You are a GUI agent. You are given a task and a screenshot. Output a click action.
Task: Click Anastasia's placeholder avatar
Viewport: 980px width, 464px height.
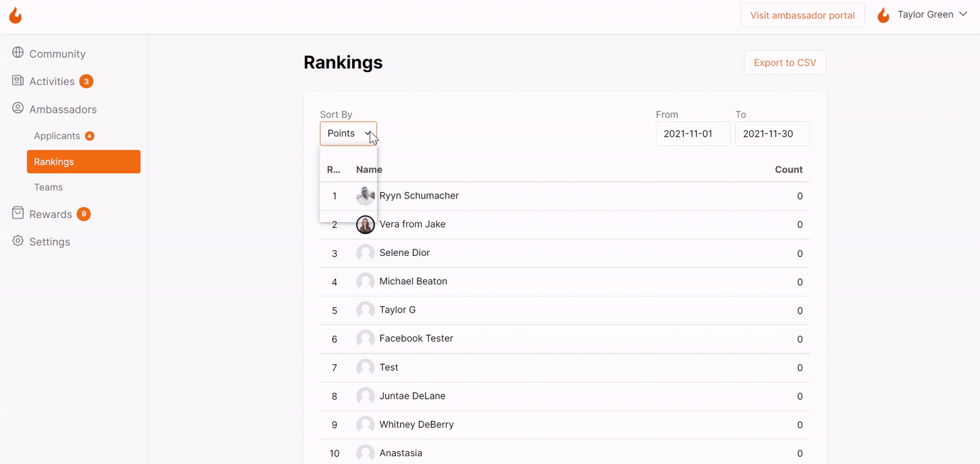click(x=365, y=453)
